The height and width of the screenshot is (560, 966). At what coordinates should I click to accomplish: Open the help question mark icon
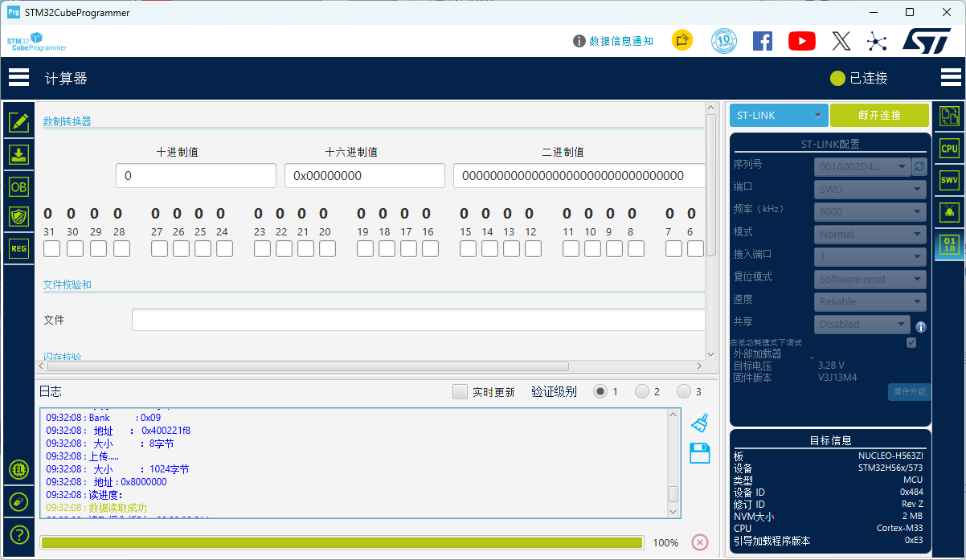pyautogui.click(x=18, y=534)
